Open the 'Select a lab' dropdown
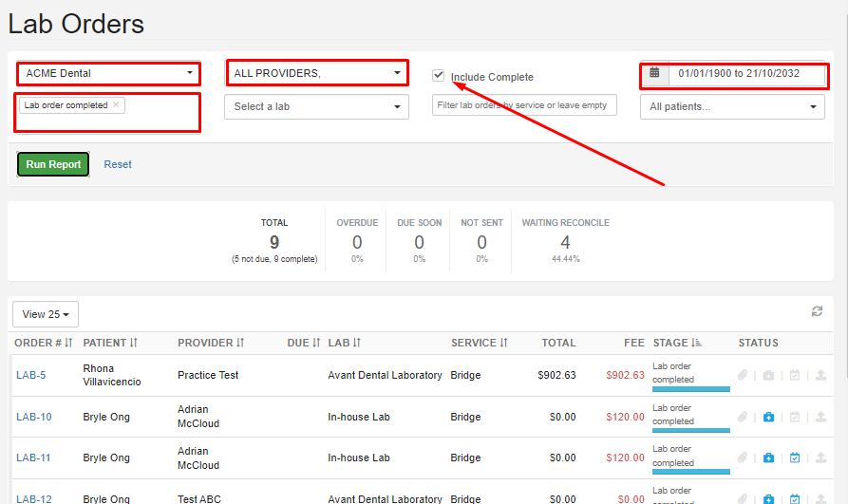 (x=316, y=107)
